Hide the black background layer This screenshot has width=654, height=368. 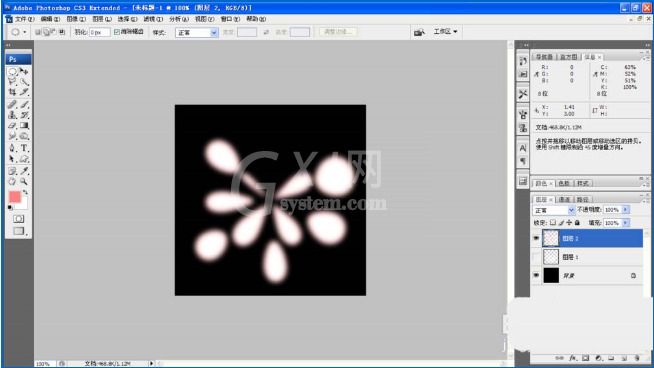pyautogui.click(x=536, y=275)
